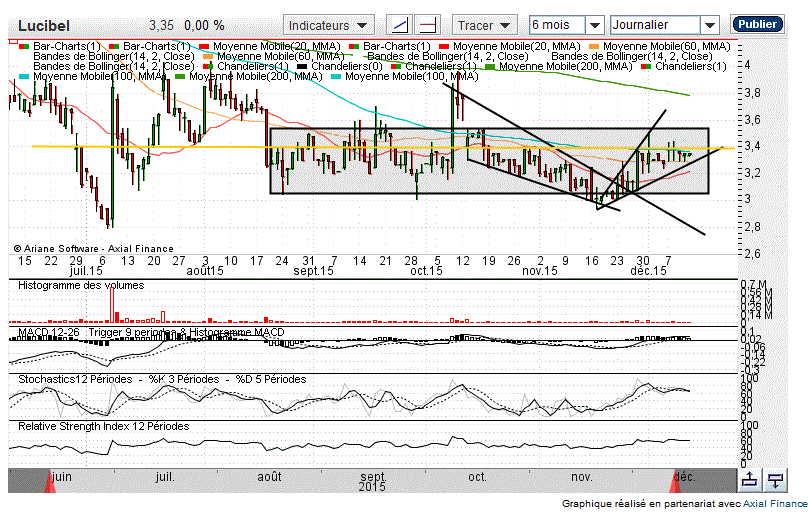Screen dimensions: 808x520
Task: Click the juil.15 date axis label
Action: point(86,271)
